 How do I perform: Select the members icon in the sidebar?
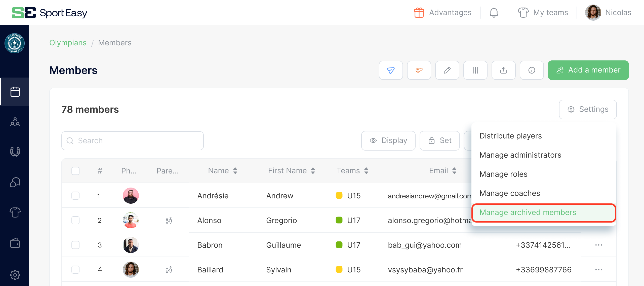point(15,122)
